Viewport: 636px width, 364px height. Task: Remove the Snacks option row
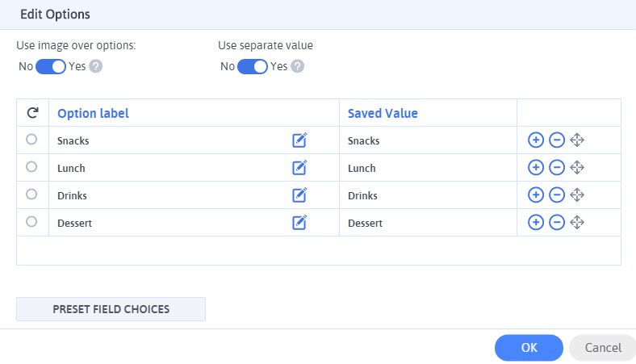pos(557,140)
